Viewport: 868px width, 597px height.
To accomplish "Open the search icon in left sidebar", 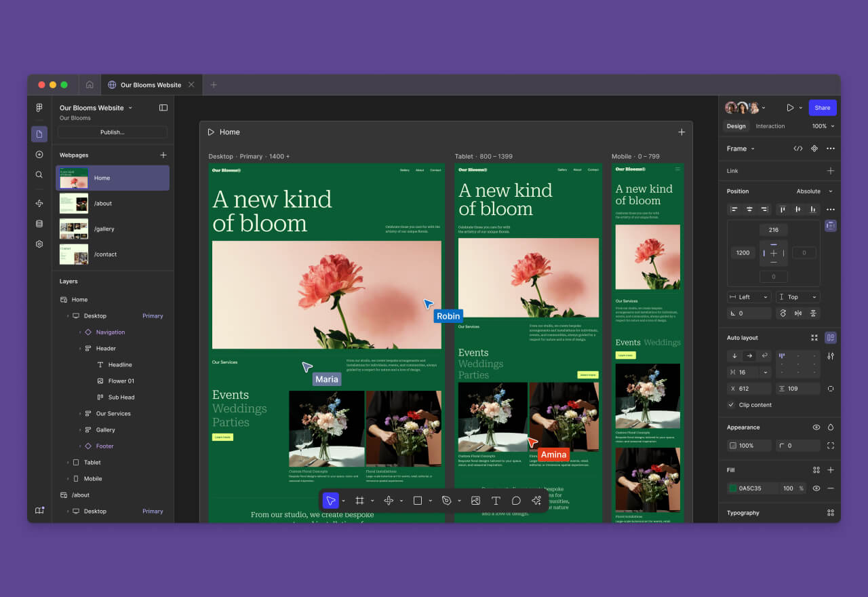I will 39,174.
